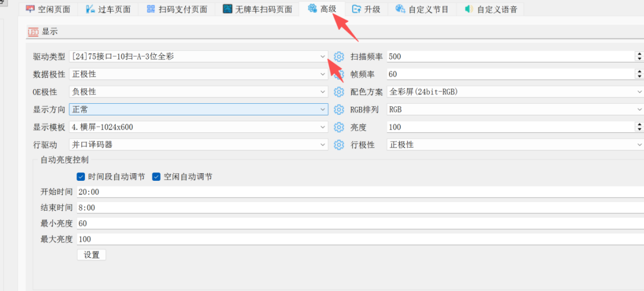The image size is (644, 291).
Task: Click the 结束时间 field showing 8:00
Action: pyautogui.click(x=360, y=208)
